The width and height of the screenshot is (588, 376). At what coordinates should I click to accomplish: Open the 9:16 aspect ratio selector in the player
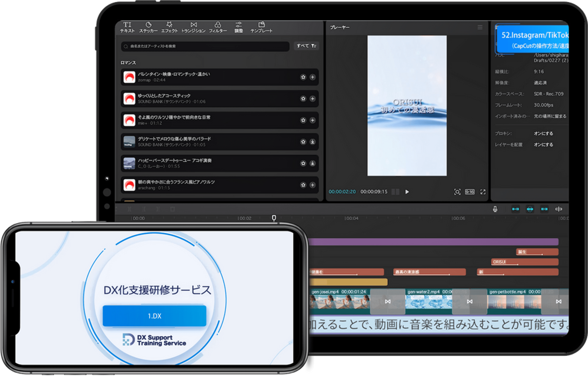pyautogui.click(x=470, y=192)
